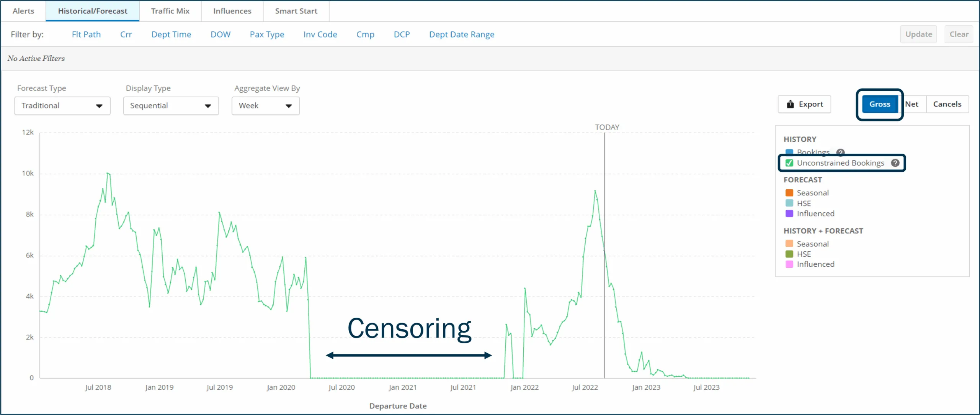The image size is (980, 415).
Task: Click the History+Forecast Seasonal legend swatch
Action: (x=789, y=244)
